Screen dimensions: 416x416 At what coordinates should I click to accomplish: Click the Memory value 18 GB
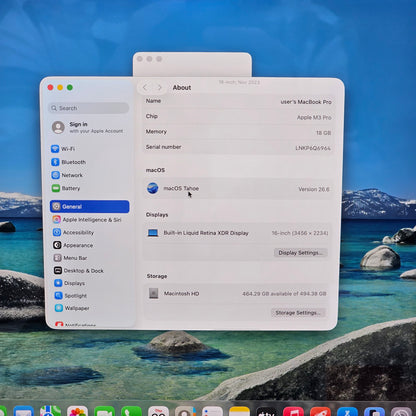pos(323,133)
